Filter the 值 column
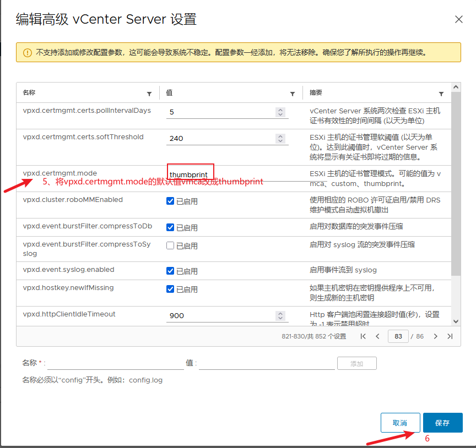 pyautogui.click(x=293, y=94)
